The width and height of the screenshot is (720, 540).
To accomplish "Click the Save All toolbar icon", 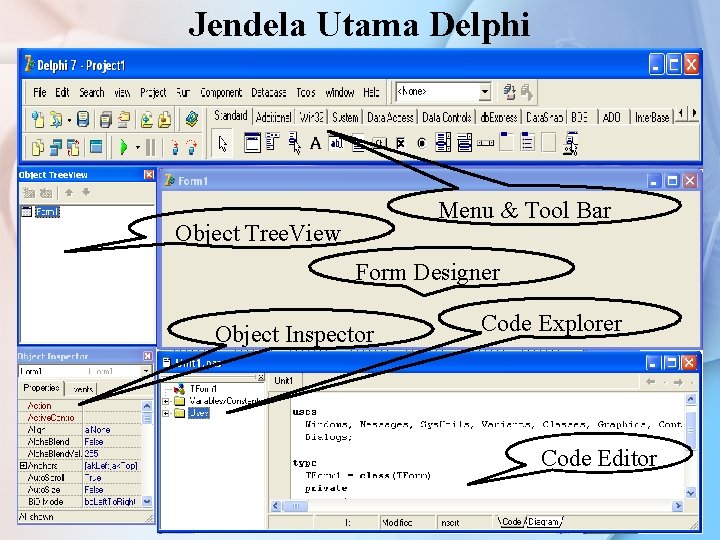I will tap(106, 119).
